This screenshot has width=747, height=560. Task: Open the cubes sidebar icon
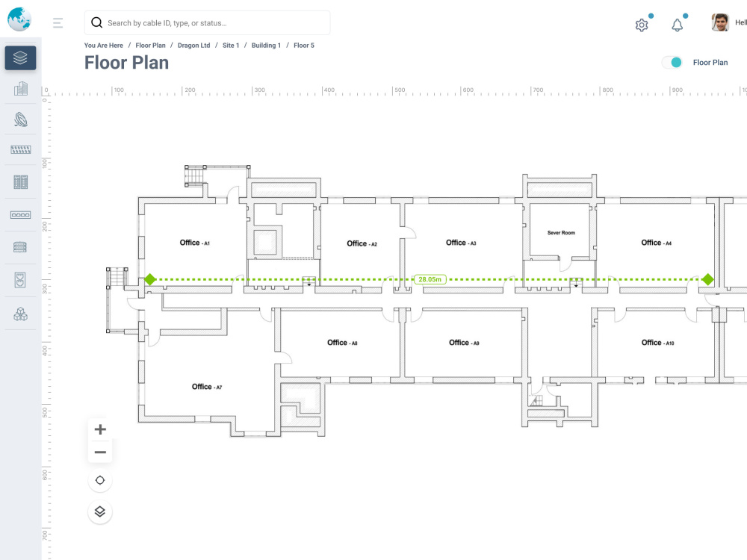point(20,314)
